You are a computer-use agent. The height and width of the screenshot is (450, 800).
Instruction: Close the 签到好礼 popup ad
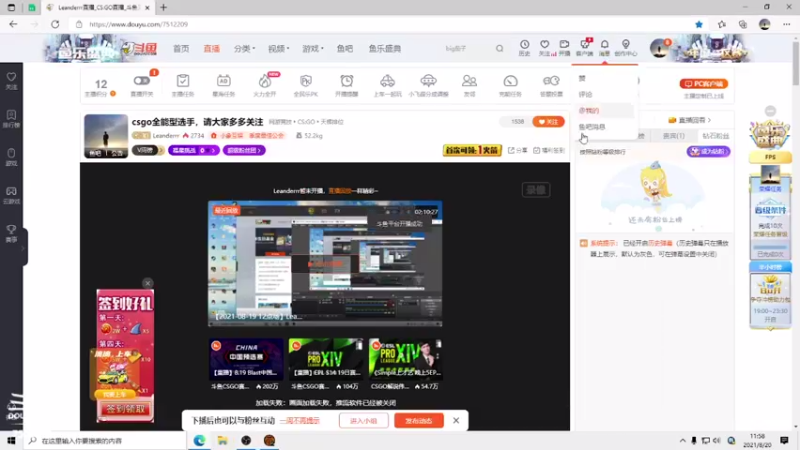click(147, 283)
